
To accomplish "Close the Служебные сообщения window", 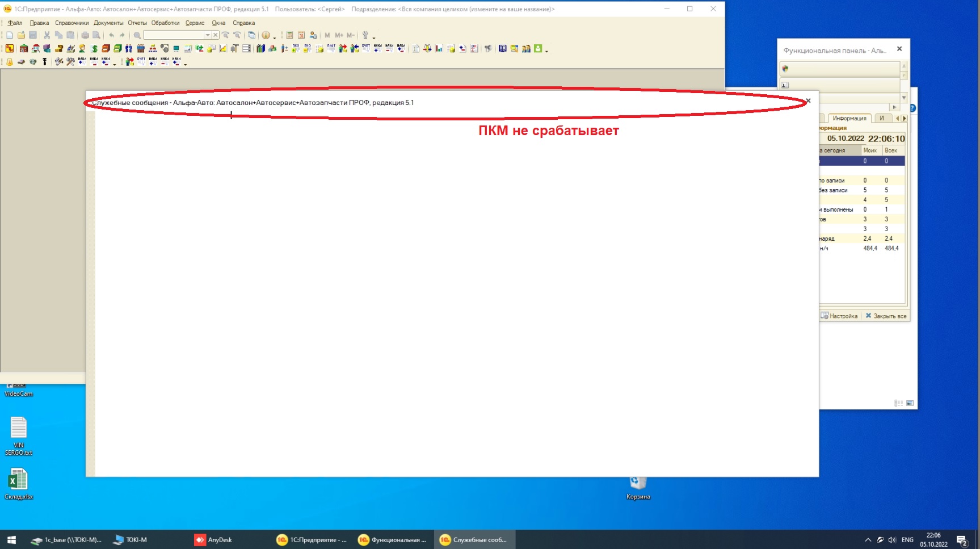I will click(808, 101).
